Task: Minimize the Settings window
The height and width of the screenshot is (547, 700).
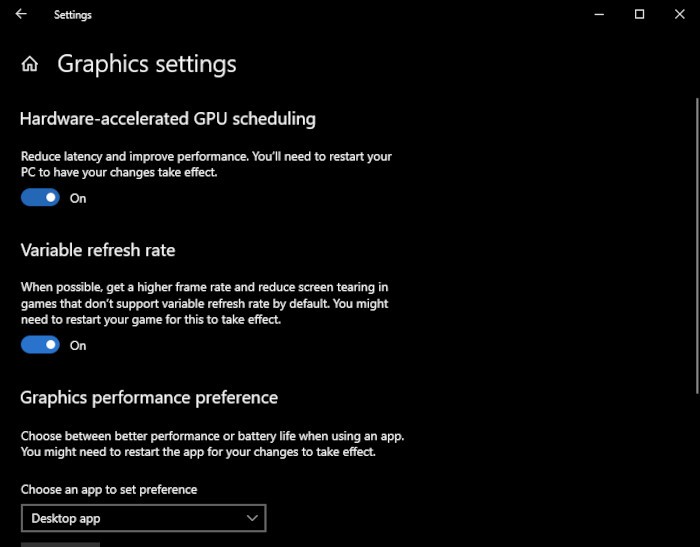Action: 599,15
